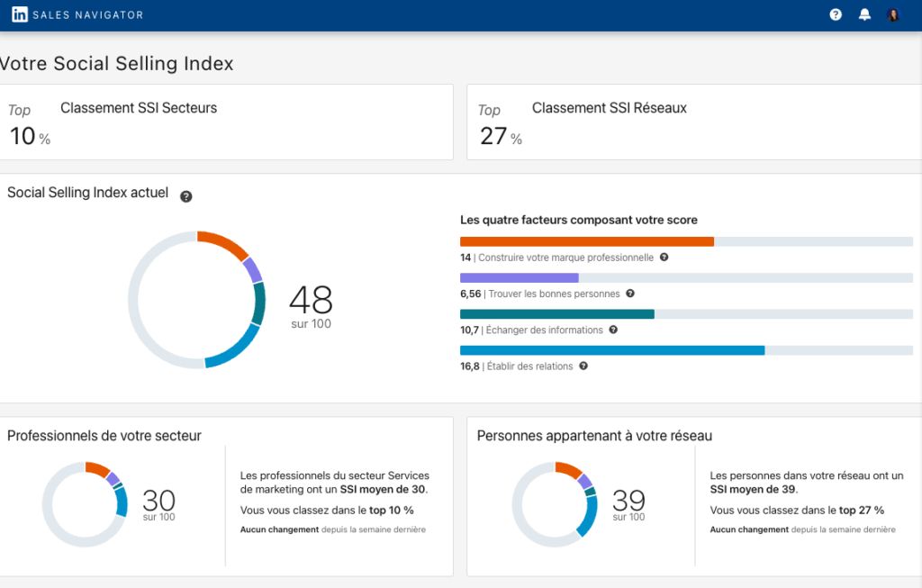Open the tooltip for Trouver les bonnes personnes

(x=628, y=294)
